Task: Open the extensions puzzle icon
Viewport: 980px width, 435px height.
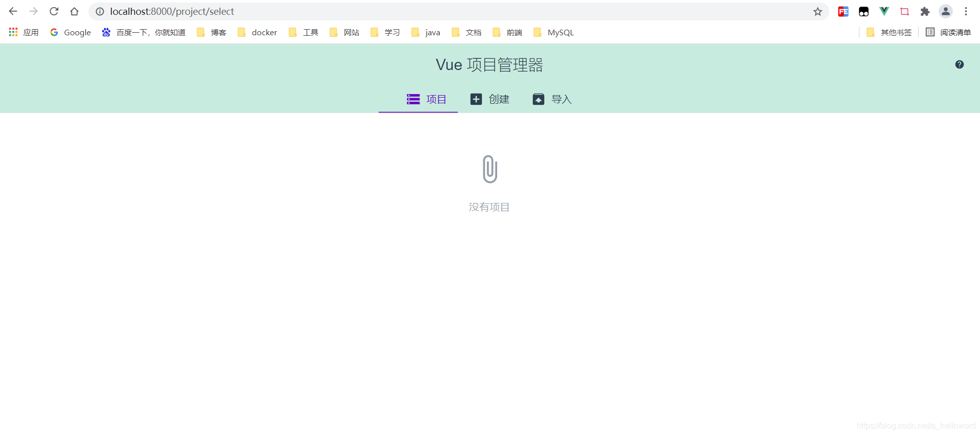Action: [925, 11]
